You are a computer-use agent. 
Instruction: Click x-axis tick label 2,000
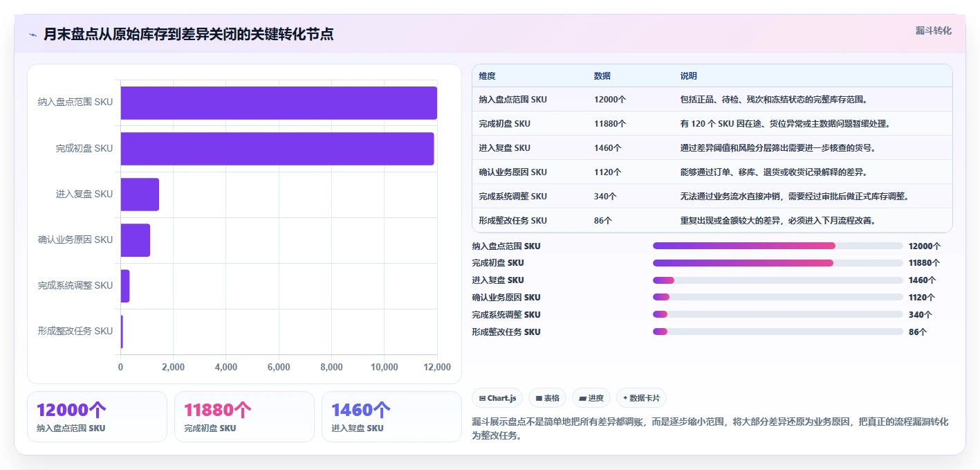pos(174,367)
